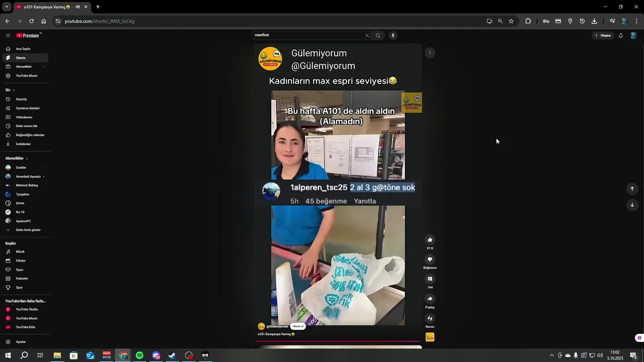The height and width of the screenshot is (362, 644).
Task: Open ApeironPC channel subscription
Action: tap(24, 221)
